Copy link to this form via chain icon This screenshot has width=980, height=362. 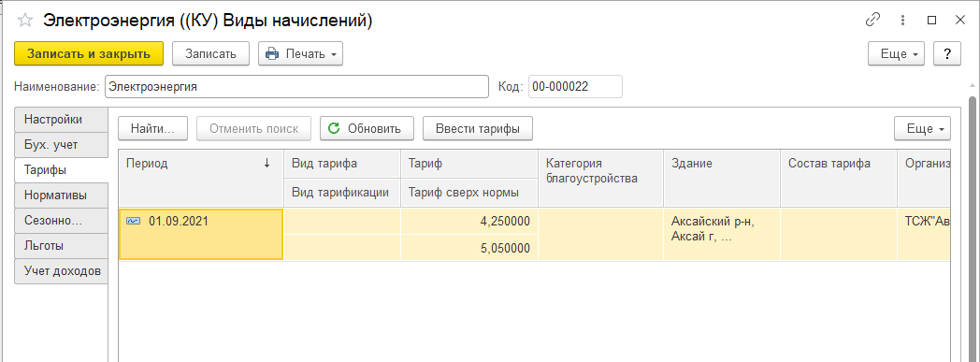pyautogui.click(x=872, y=20)
